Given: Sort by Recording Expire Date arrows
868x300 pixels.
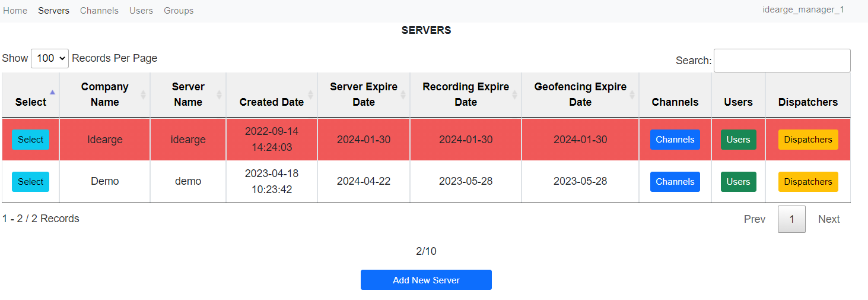Looking at the screenshot, I should point(514,94).
